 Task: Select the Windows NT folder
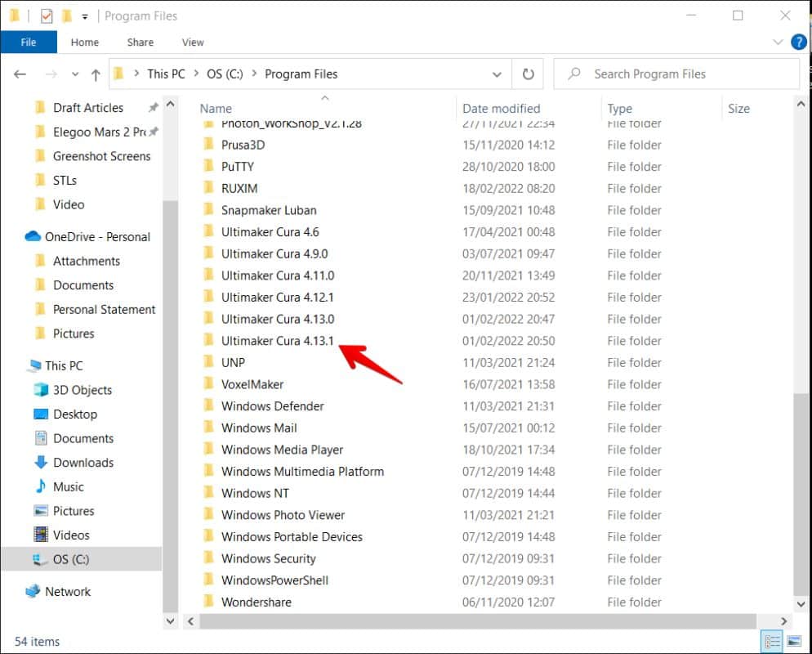coord(255,493)
